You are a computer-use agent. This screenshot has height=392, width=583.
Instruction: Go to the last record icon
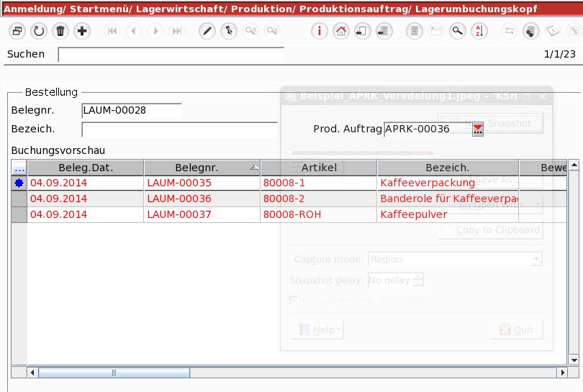[177, 31]
